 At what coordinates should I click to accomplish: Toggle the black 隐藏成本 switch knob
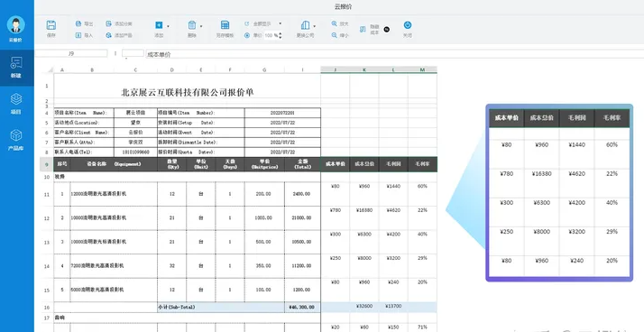pos(386,29)
